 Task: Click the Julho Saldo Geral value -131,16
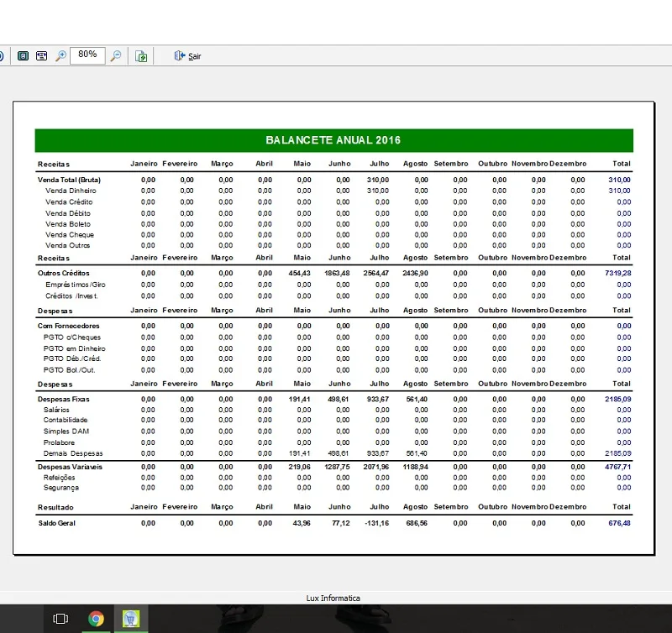(376, 523)
